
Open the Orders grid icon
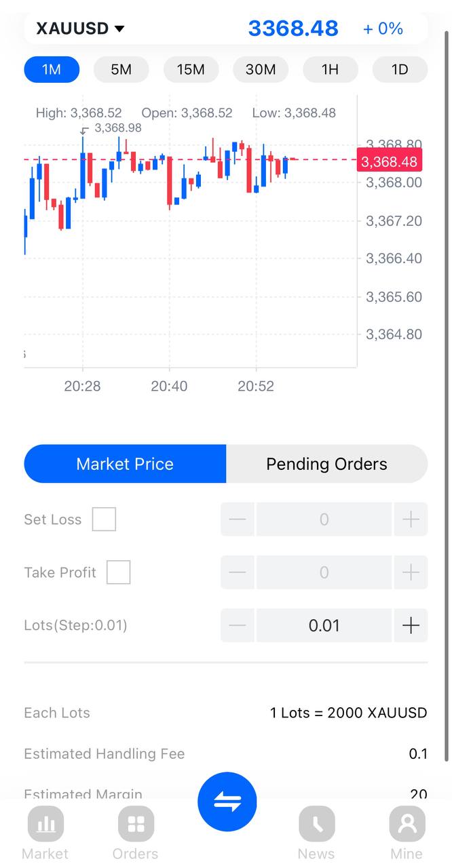[x=136, y=823]
